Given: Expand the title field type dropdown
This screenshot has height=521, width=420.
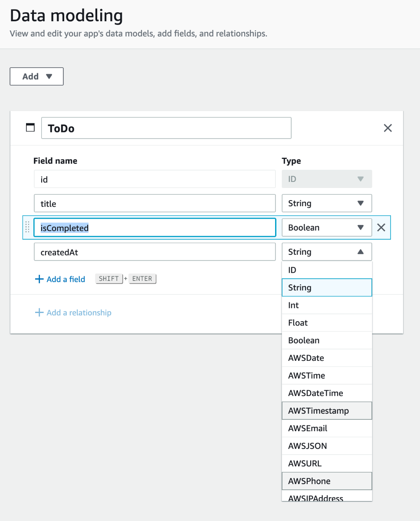Looking at the screenshot, I should coord(327,203).
